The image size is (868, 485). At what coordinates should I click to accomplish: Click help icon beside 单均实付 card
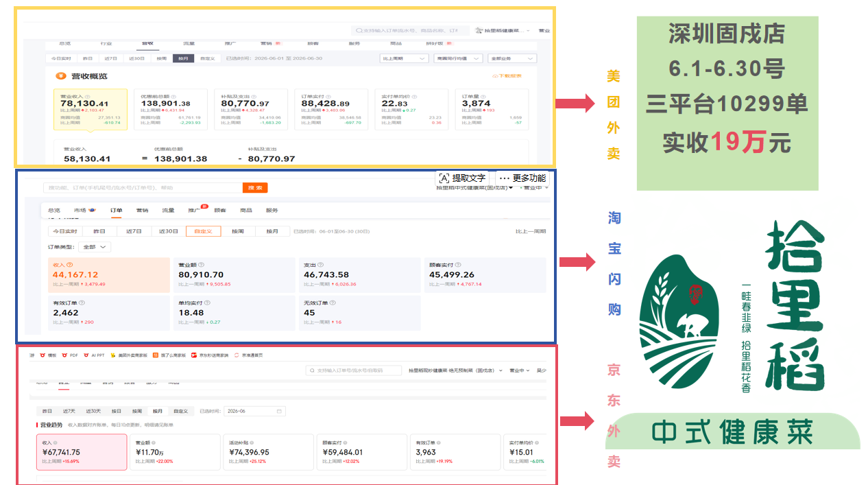[x=207, y=303]
